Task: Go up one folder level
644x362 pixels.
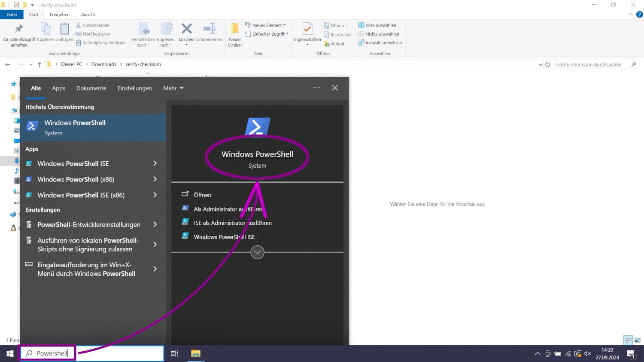Action: [39, 64]
